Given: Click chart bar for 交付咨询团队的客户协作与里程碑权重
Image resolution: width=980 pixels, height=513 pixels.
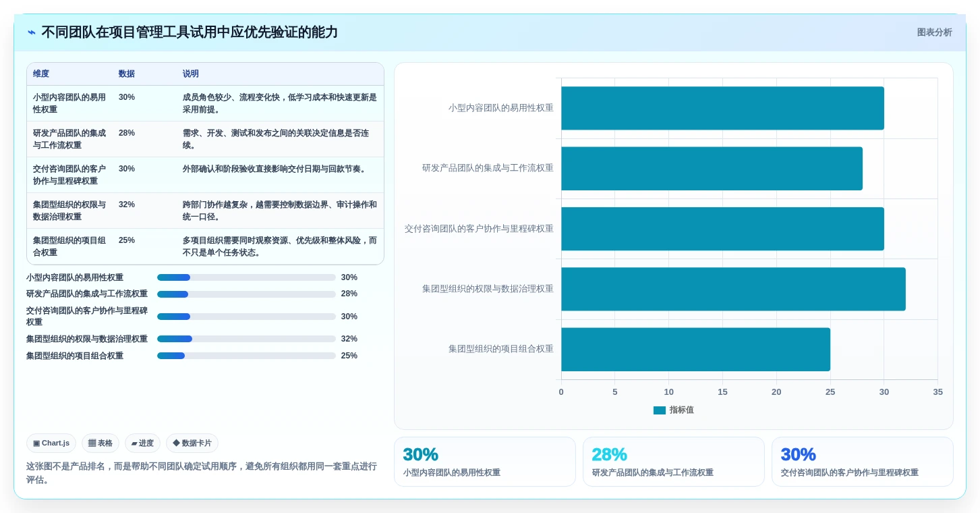Looking at the screenshot, I should click(x=722, y=229).
